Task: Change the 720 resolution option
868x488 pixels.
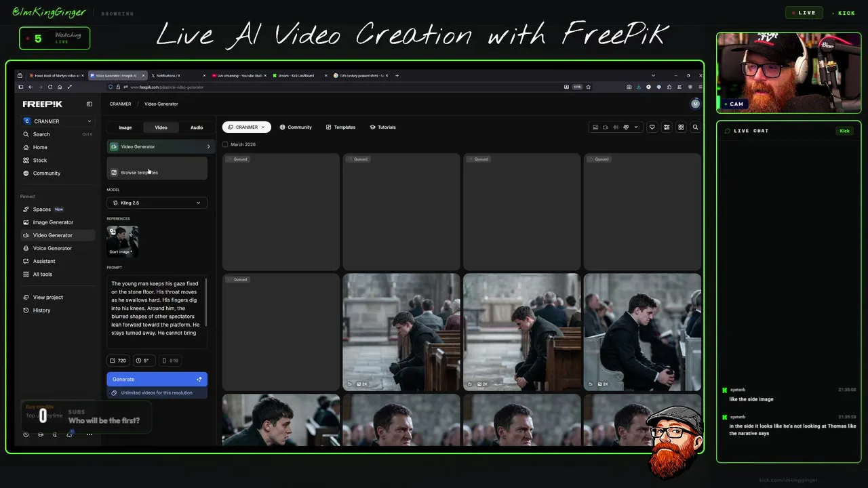Action: pos(118,361)
